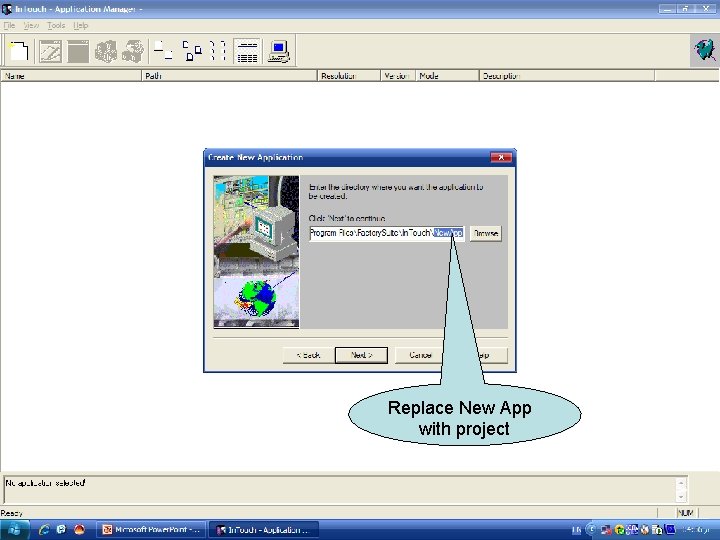Screen dimensions: 720x540
Task: Open the Tools menu
Action: click(x=56, y=25)
